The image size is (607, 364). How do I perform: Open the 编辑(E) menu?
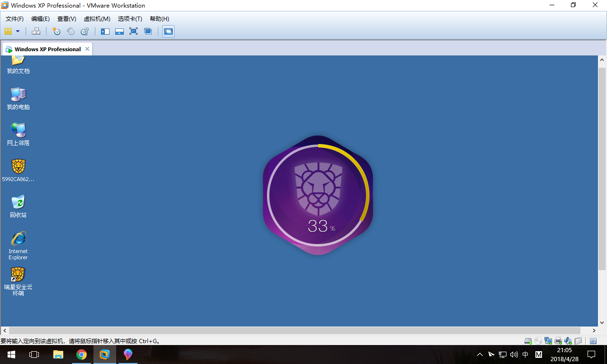coord(40,19)
